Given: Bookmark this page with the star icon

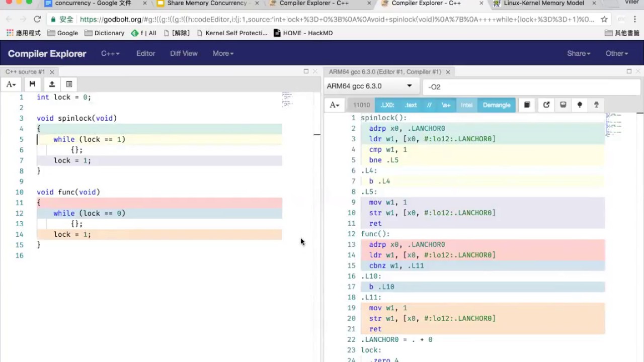Looking at the screenshot, I should (604, 20).
